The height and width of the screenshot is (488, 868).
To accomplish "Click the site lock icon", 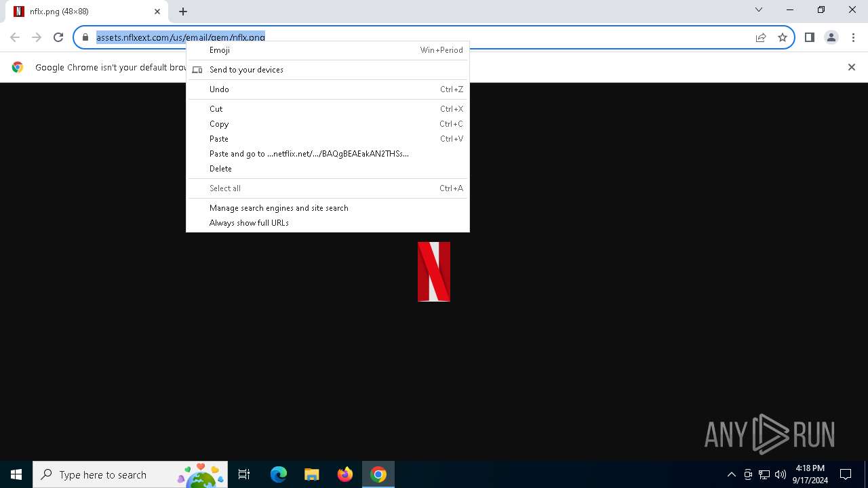I will point(85,37).
